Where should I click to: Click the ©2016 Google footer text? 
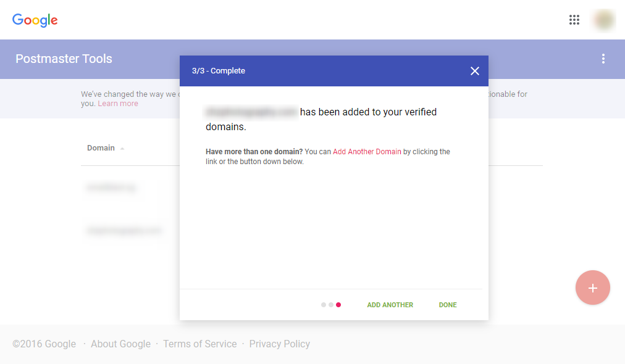[x=44, y=344]
